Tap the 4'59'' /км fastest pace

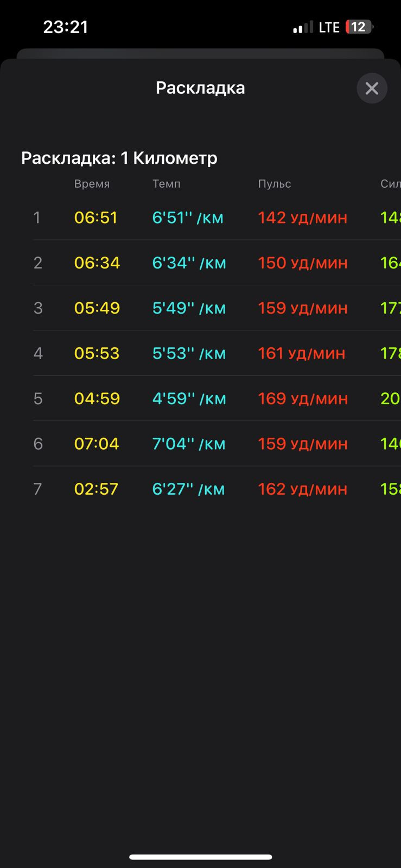tap(189, 399)
